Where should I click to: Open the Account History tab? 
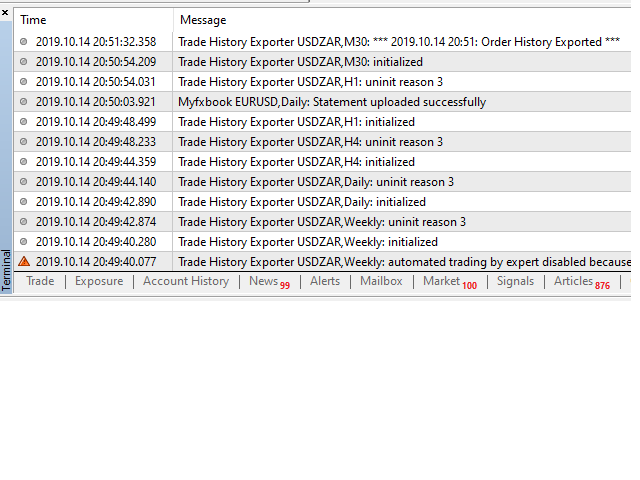[x=186, y=282]
